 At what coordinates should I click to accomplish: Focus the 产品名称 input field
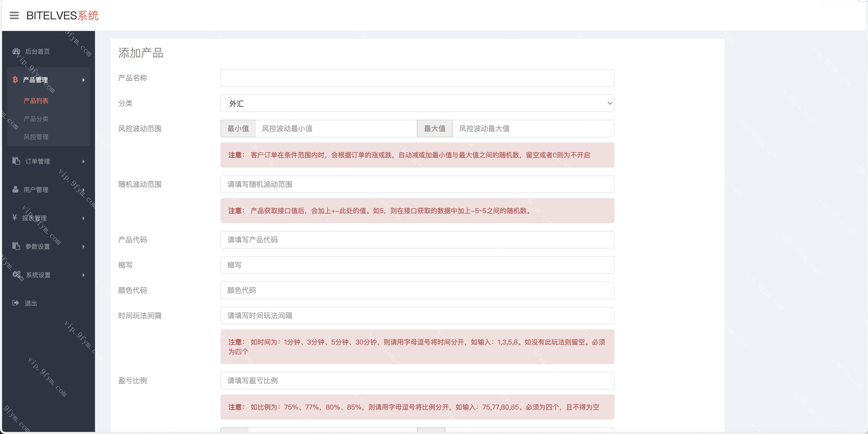[417, 78]
